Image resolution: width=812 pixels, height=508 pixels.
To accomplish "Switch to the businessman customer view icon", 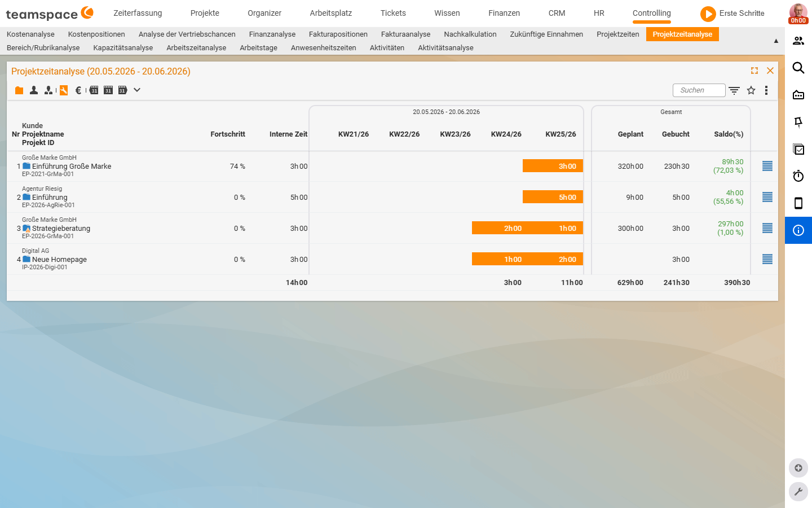I will (48, 90).
